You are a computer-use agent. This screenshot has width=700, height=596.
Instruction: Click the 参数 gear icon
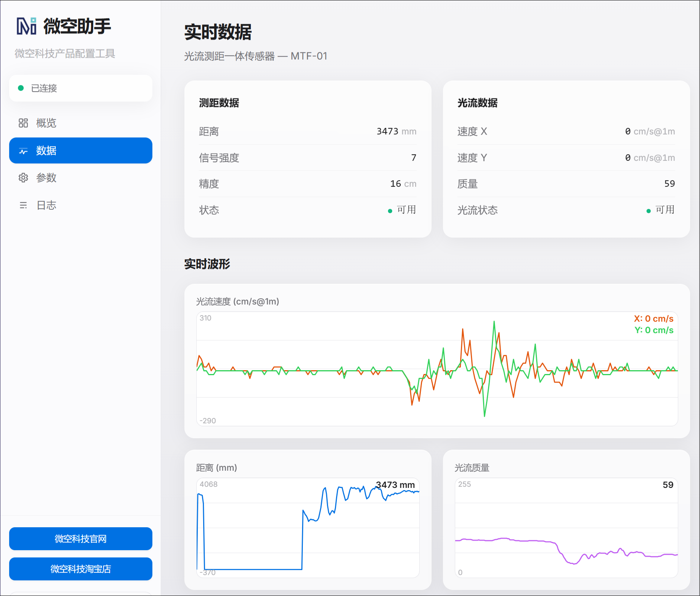coord(23,178)
